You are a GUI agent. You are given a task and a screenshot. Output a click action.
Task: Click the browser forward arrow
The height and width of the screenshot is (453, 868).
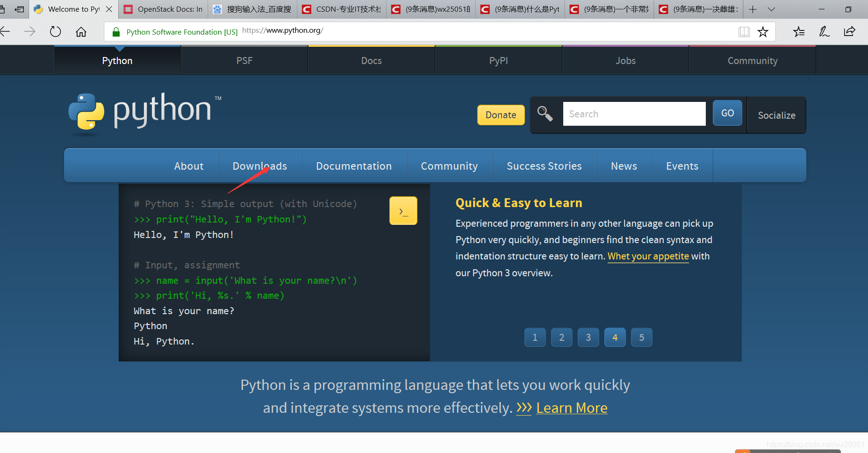(x=29, y=31)
